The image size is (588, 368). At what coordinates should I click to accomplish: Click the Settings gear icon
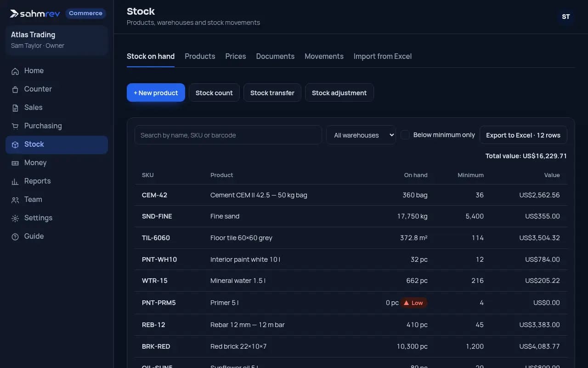[x=15, y=218]
